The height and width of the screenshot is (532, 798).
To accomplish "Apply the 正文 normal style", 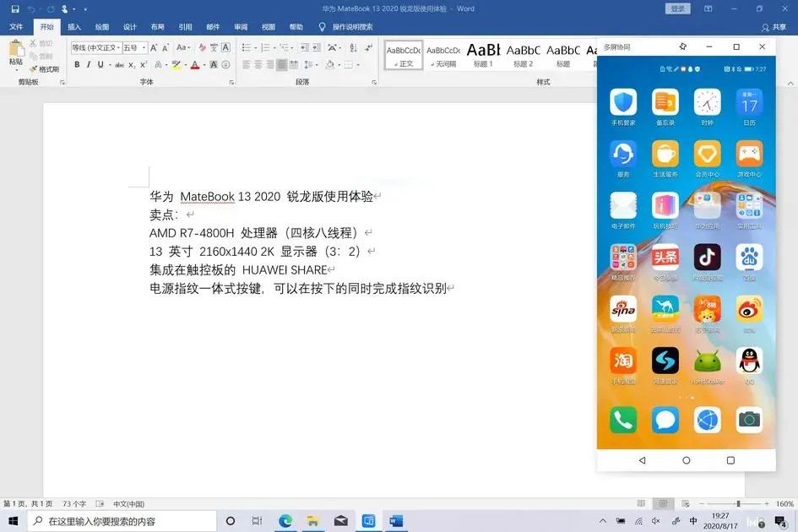I will tap(404, 55).
